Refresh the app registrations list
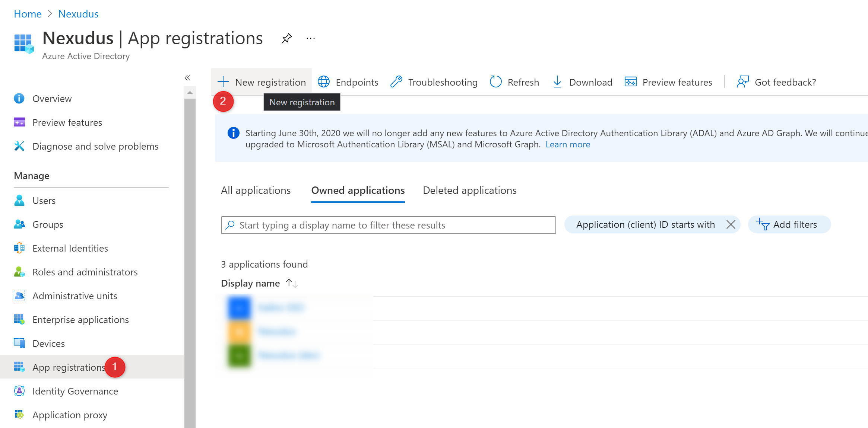 pos(514,82)
